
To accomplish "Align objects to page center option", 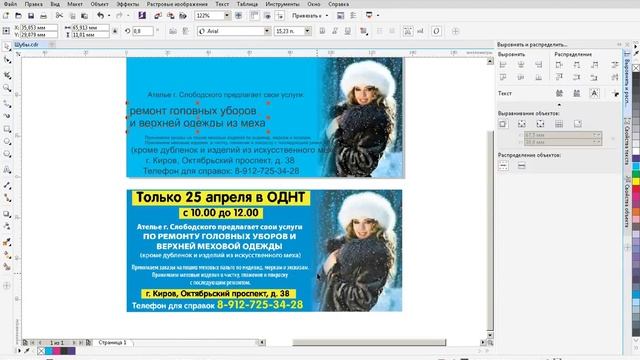I will [540, 124].
